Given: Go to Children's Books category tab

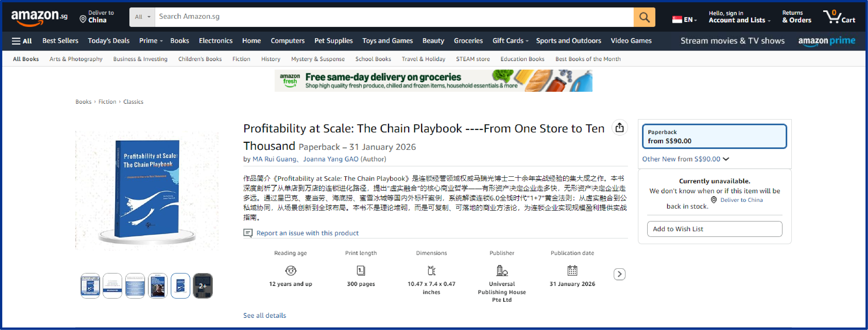Looking at the screenshot, I should click(x=200, y=59).
